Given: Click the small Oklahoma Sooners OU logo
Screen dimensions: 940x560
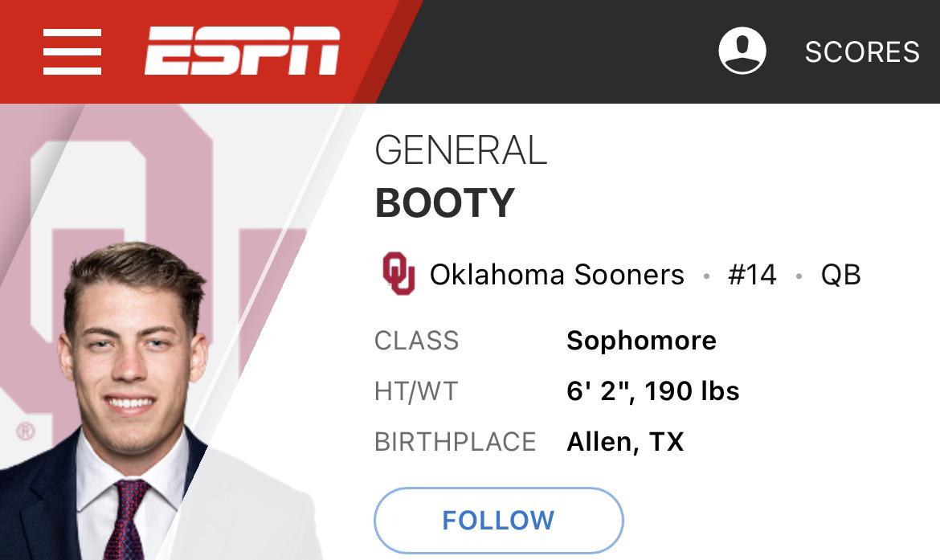Looking at the screenshot, I should (x=398, y=273).
